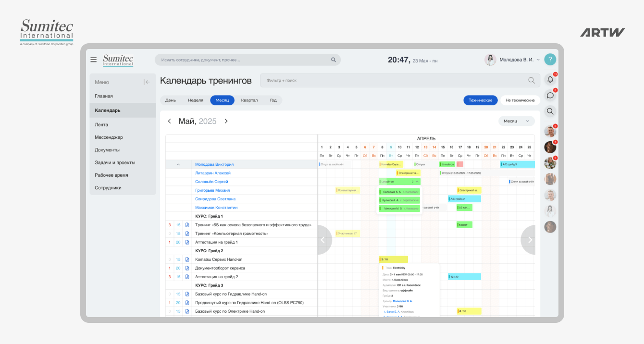Open notifications bell icon
Viewport: 644px width, 344px height.
(x=550, y=80)
